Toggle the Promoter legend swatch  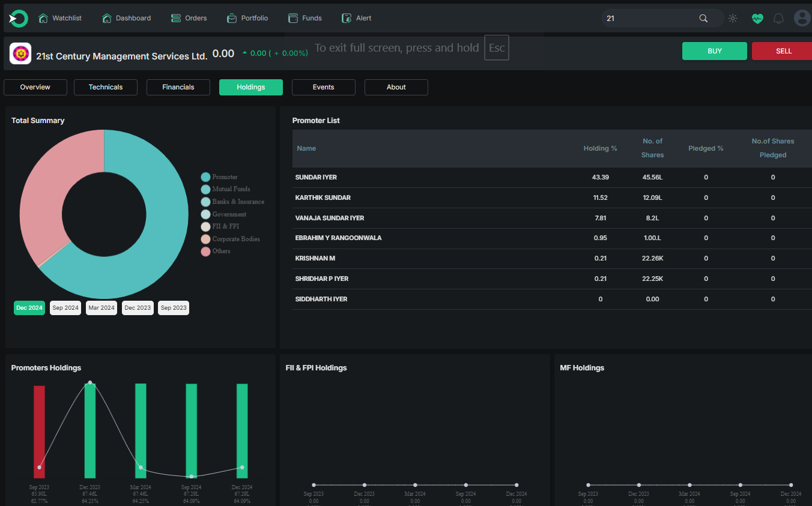click(205, 177)
